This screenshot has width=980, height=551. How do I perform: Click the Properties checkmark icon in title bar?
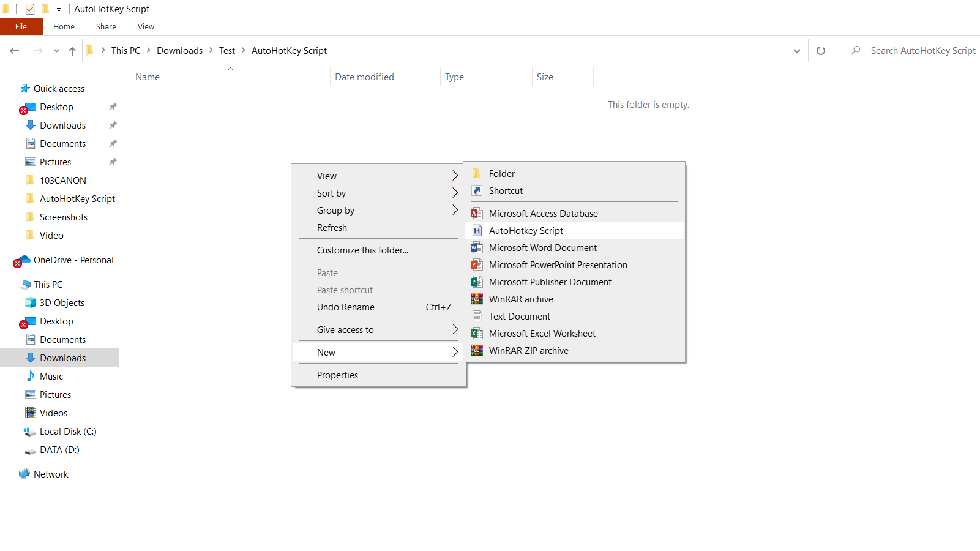tap(30, 9)
